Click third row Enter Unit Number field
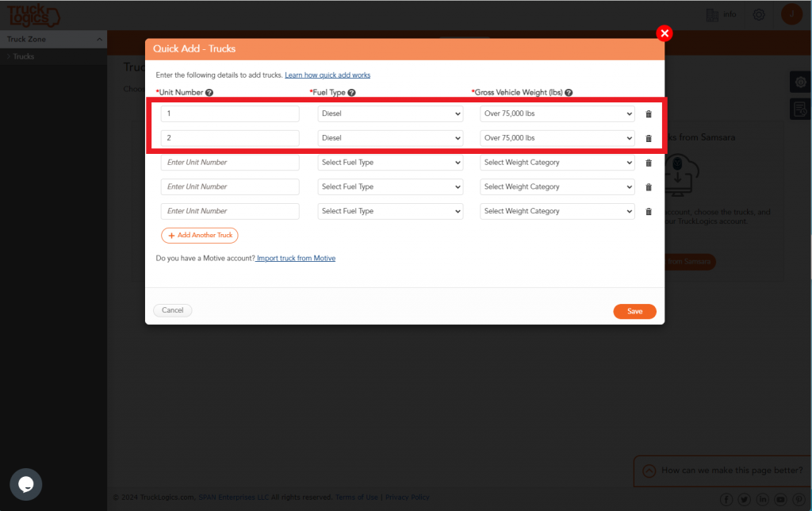The height and width of the screenshot is (511, 812). click(230, 163)
